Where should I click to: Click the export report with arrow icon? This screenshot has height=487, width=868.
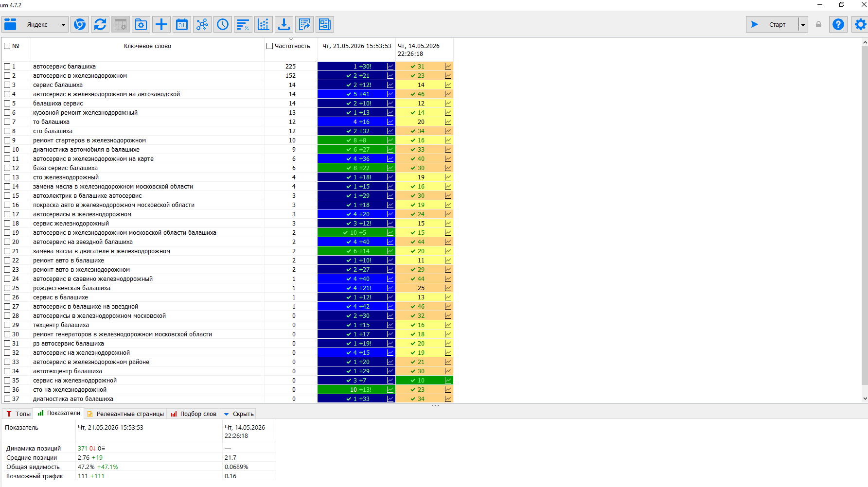point(304,24)
